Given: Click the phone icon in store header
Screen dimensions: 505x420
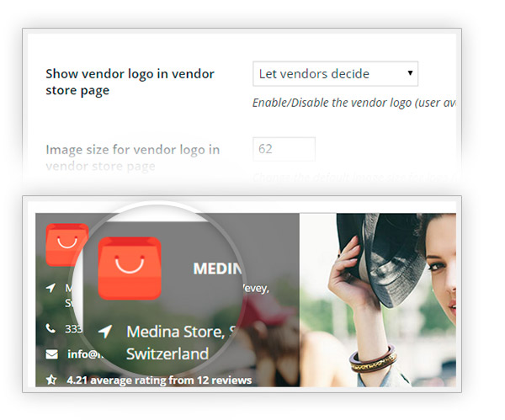Looking at the screenshot, I should (50, 328).
